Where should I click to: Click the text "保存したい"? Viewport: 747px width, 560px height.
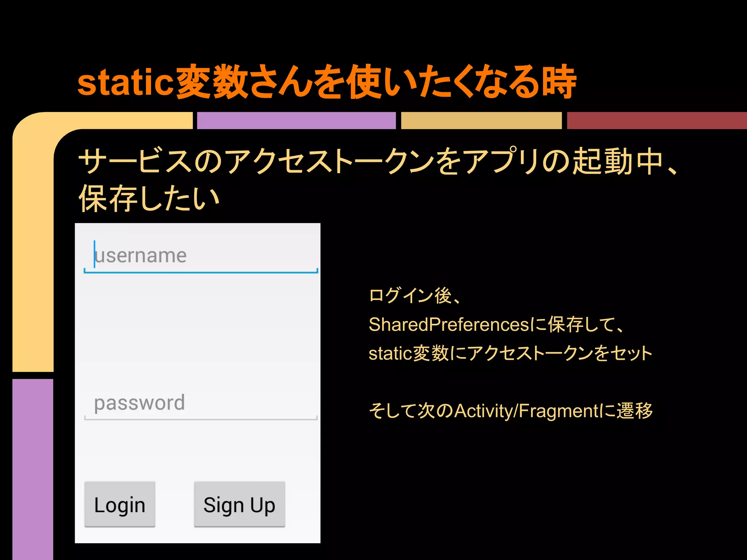click(149, 198)
